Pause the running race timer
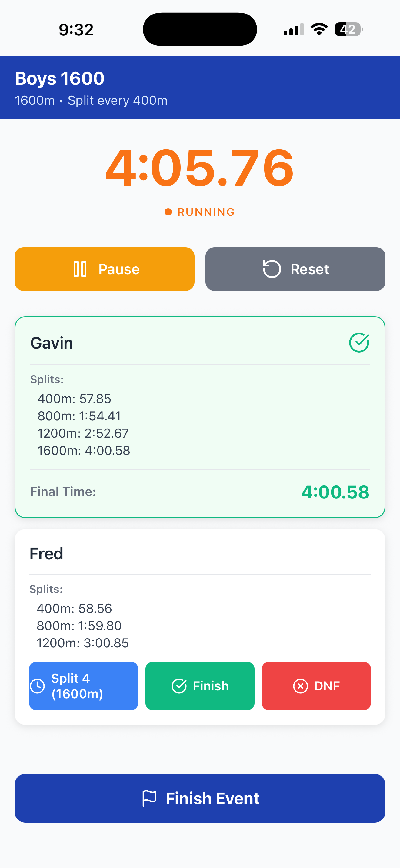 (x=105, y=269)
